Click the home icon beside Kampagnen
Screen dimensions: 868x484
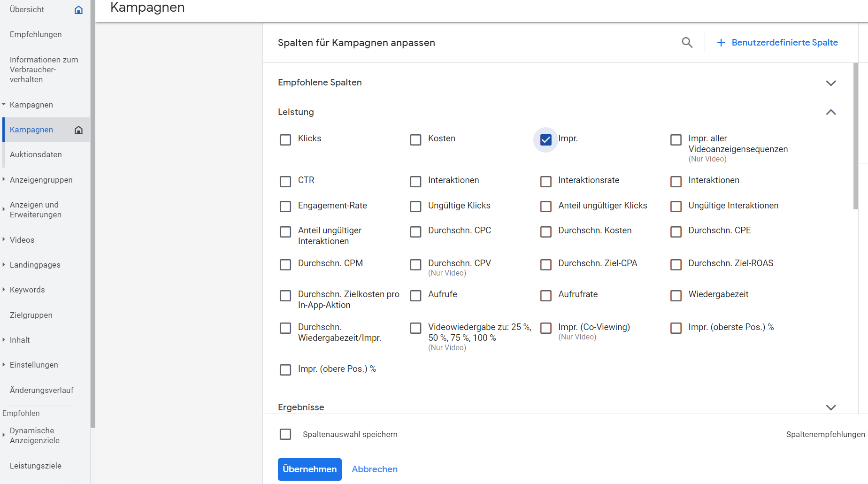78,130
